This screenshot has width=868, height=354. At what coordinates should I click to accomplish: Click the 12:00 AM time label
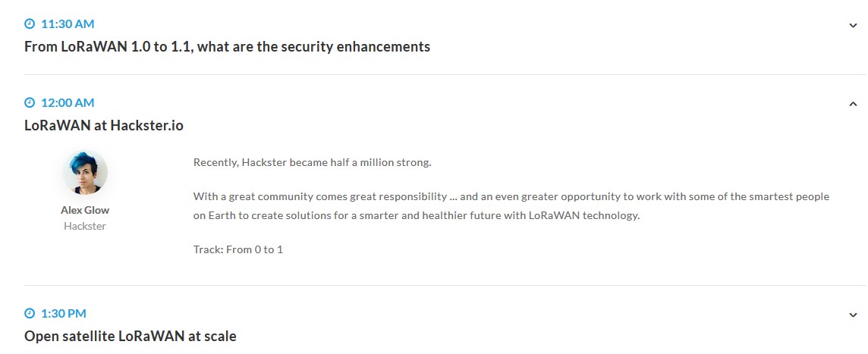(x=68, y=102)
